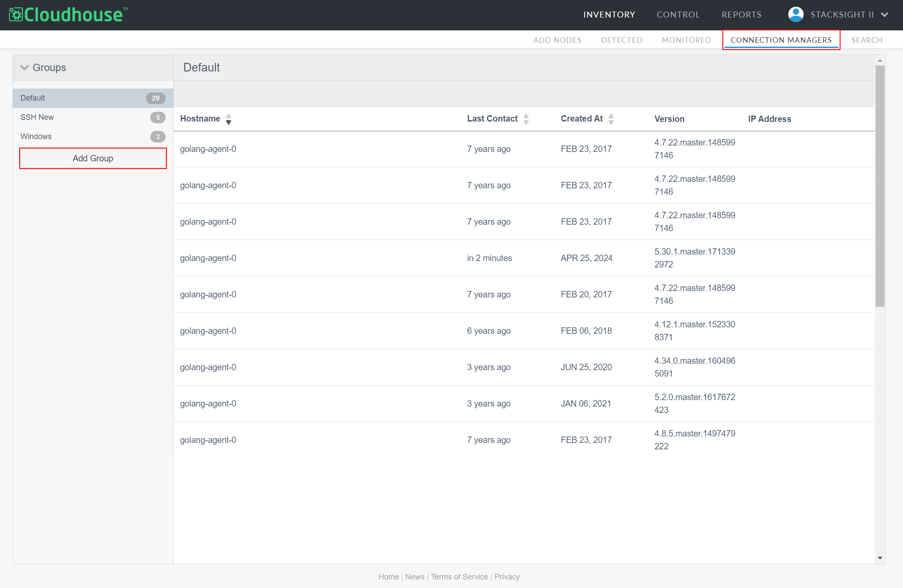Switch to the Add Nodes tab
Screen dimensions: 903x588
tap(557, 40)
